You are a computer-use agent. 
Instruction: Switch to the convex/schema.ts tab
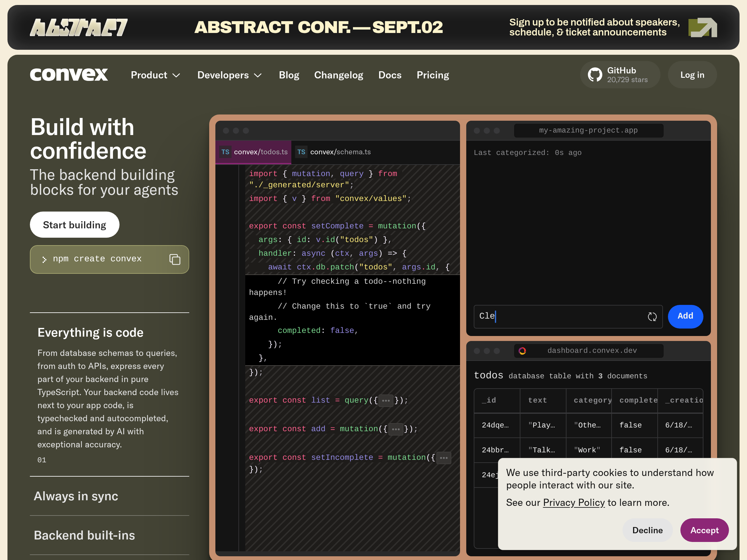(x=333, y=152)
